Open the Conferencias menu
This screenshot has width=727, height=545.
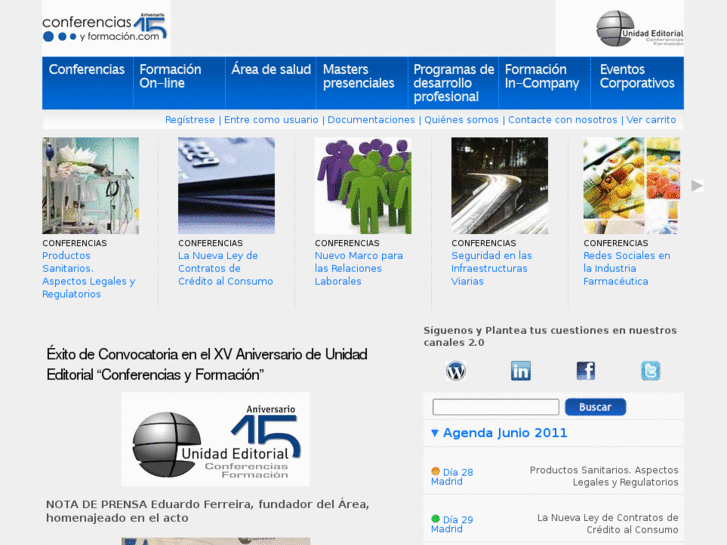[87, 70]
